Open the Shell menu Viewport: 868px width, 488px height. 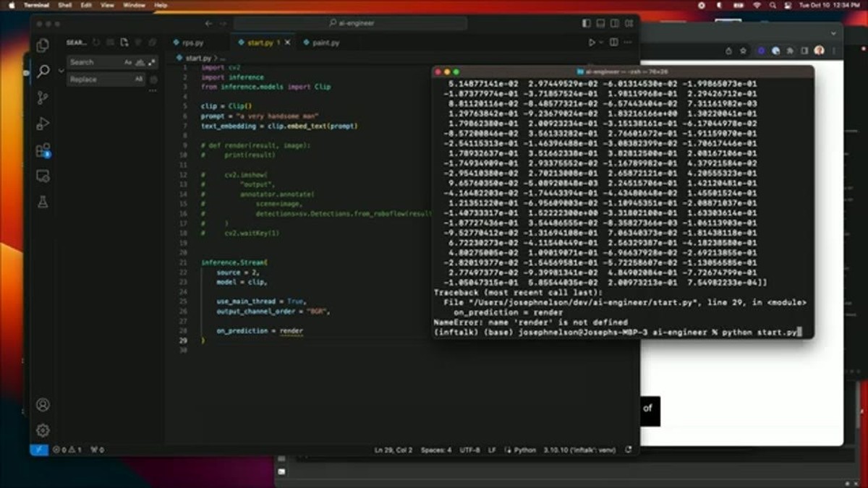(65, 5)
